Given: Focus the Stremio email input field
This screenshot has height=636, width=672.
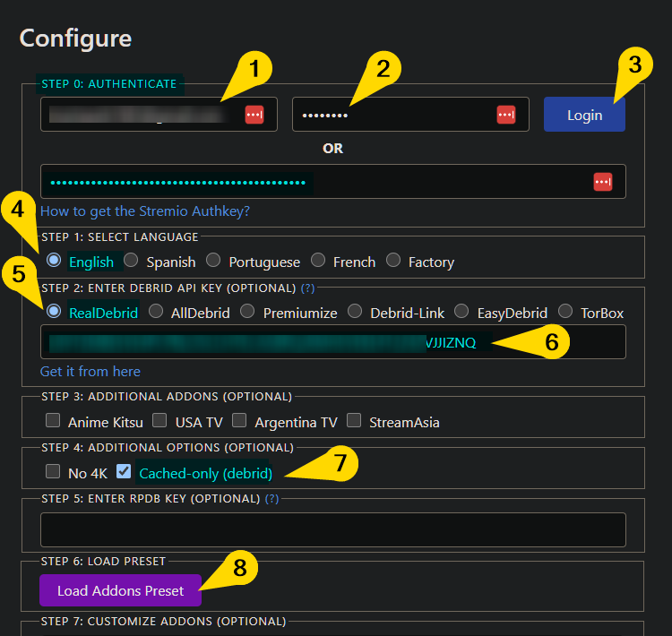Looking at the screenshot, I should click(x=159, y=115).
